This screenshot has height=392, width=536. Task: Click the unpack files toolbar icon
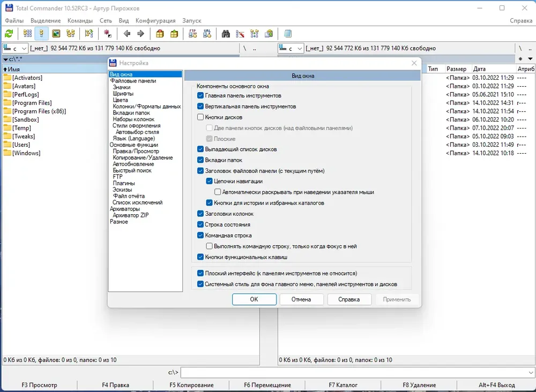[174, 33]
